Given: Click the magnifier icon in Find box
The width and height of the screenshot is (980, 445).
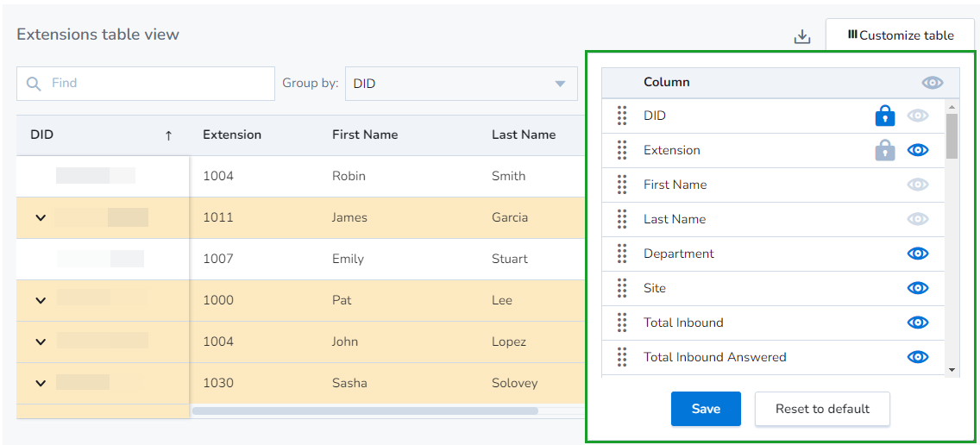Looking at the screenshot, I should pos(35,84).
